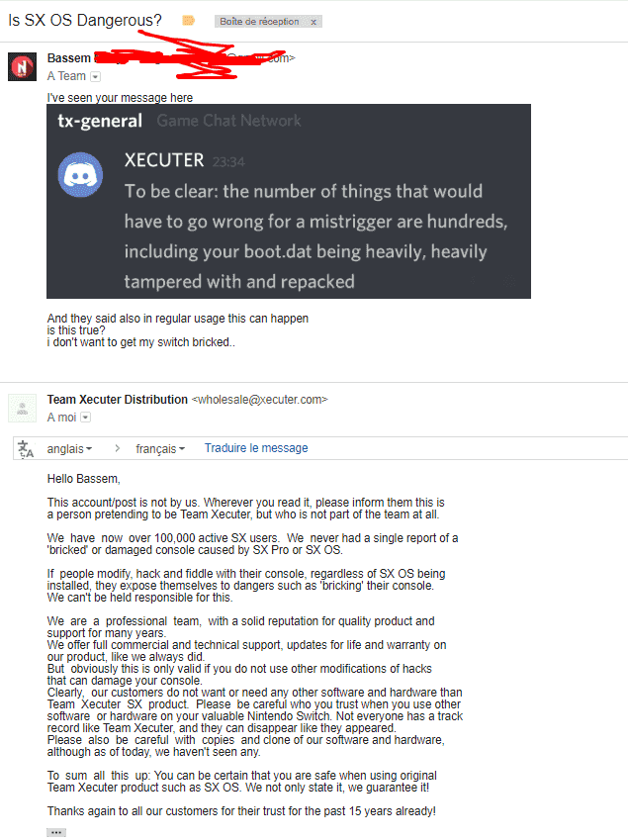The image size is (628, 840).
Task: Click the translate icon in the translation bar
Action: point(25,449)
